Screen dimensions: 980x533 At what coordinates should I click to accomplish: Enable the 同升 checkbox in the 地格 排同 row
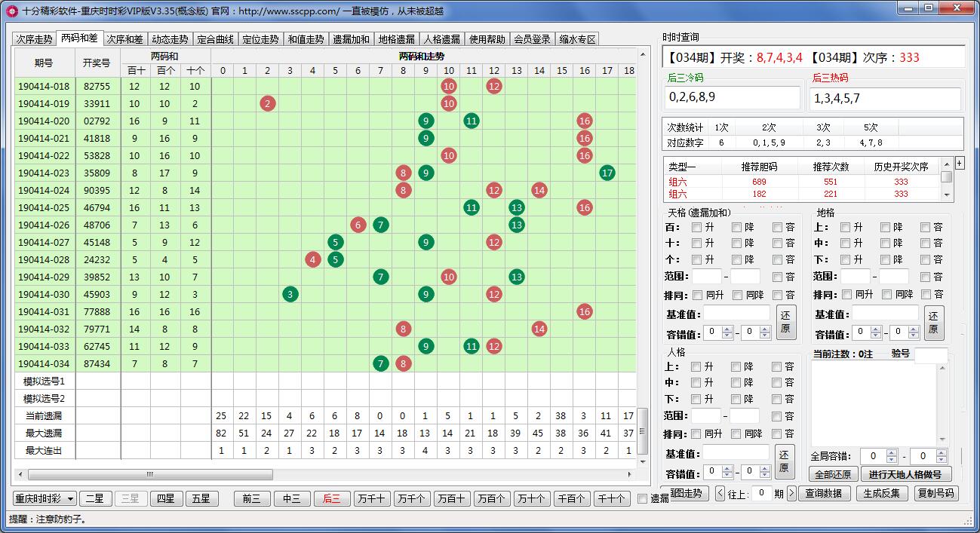tap(846, 294)
